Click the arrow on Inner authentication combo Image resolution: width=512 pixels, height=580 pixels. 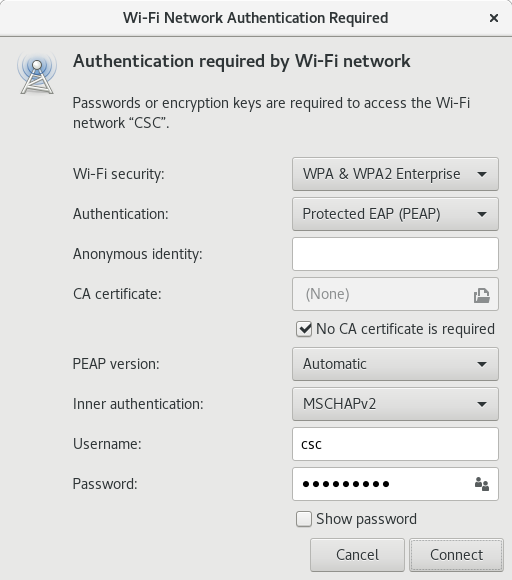[482, 404]
